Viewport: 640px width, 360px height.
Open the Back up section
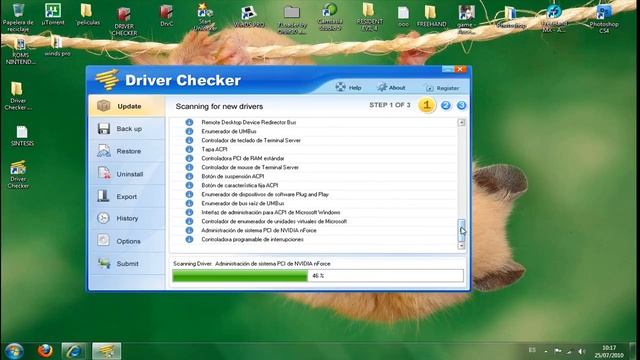pyautogui.click(x=127, y=129)
